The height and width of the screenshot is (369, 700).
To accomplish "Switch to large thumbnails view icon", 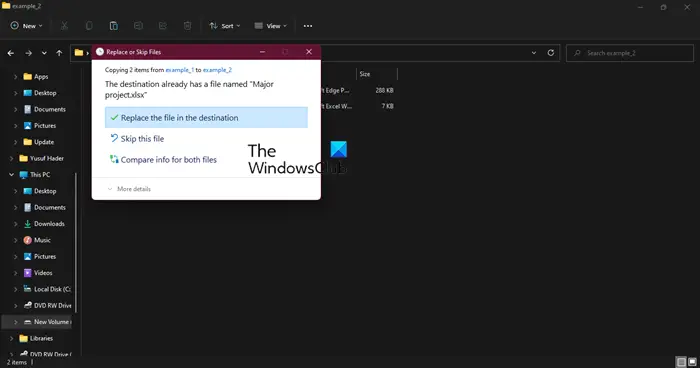I will pos(692,361).
